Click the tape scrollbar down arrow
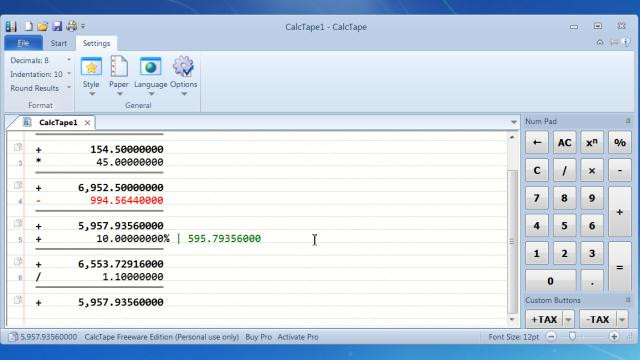This screenshot has width=640, height=360. pos(512,320)
